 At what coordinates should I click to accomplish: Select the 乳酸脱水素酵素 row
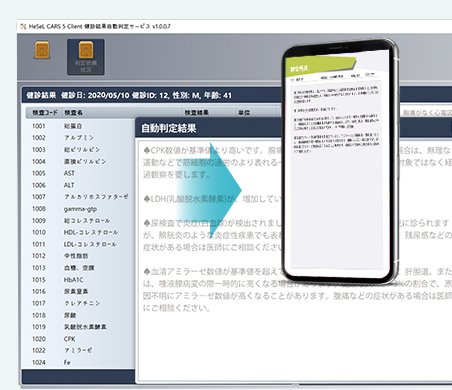click(x=80, y=327)
